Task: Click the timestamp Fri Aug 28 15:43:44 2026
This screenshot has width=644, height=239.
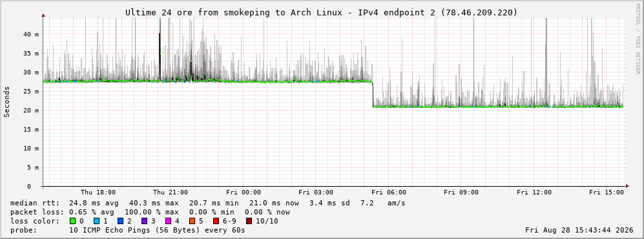Action: 579,230
